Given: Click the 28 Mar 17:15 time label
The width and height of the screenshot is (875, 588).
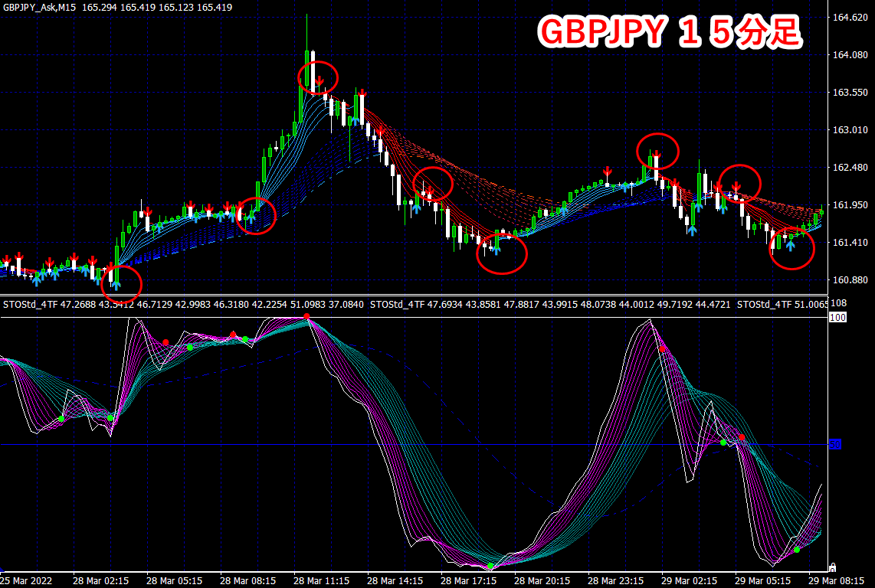Looking at the screenshot, I should pyautogui.click(x=469, y=581).
